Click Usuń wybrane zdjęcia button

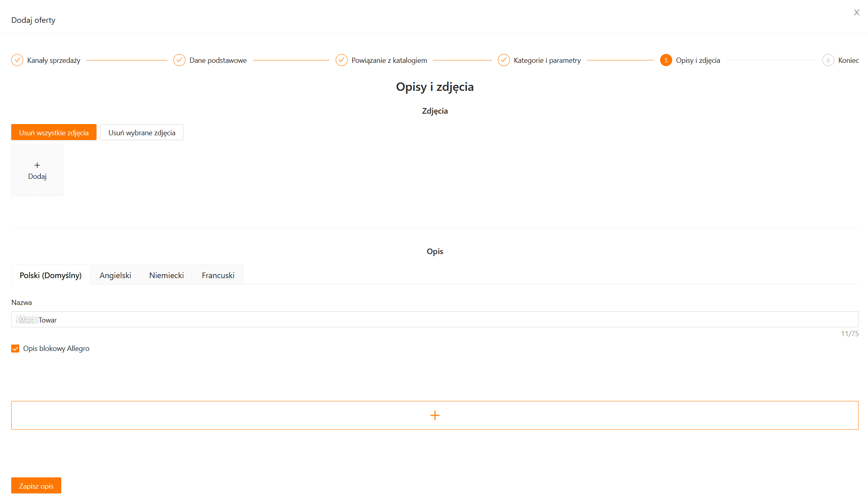pos(142,132)
